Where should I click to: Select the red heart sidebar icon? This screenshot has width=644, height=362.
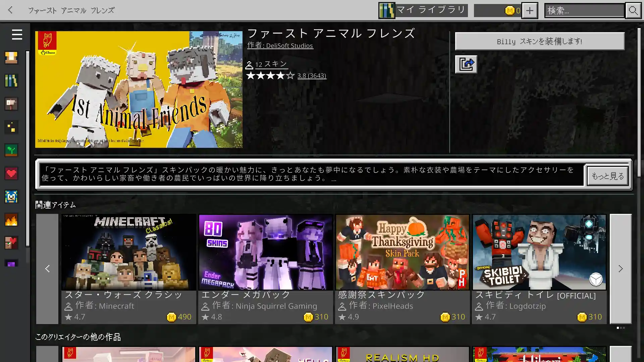coord(11,173)
